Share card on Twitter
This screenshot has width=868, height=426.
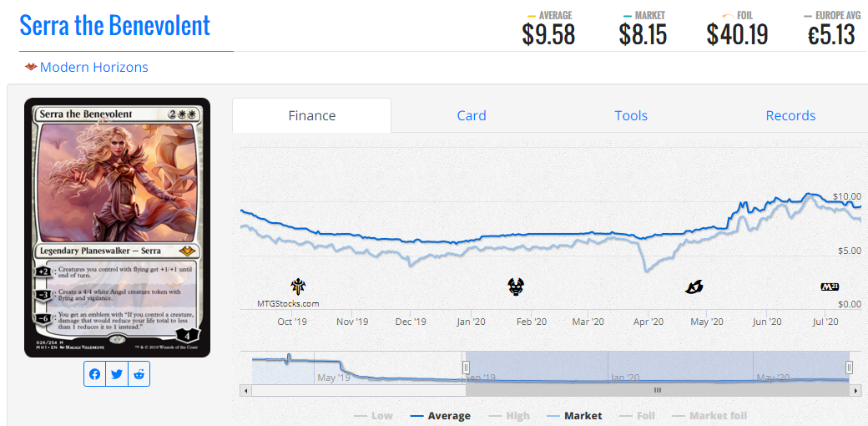[x=116, y=374]
